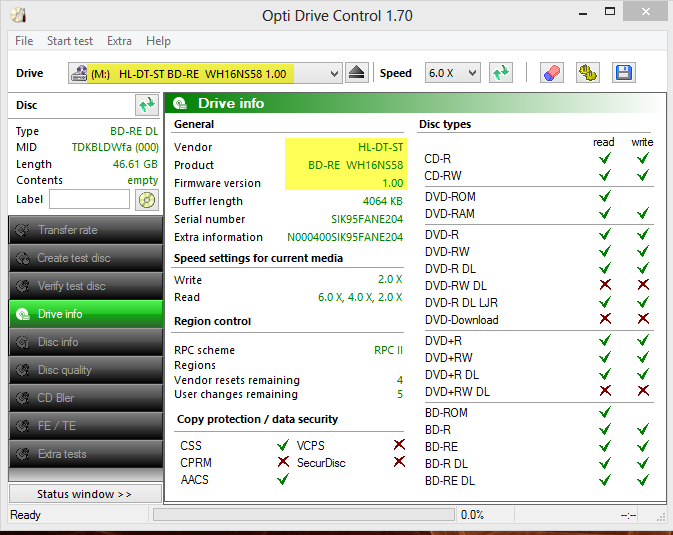Click the DVD-R DL LJR disc type label
The width and height of the screenshot is (673, 535).
(461, 303)
